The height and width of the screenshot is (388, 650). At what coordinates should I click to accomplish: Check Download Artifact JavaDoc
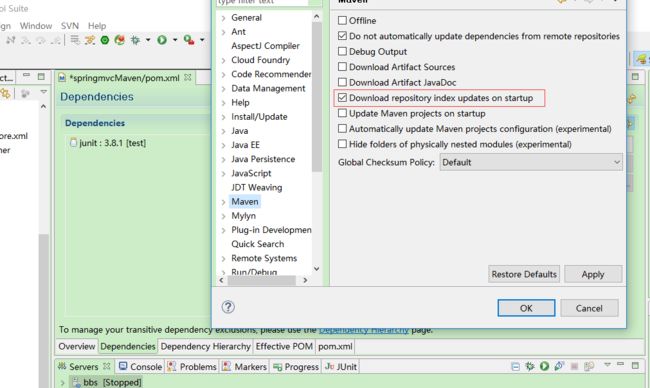tap(342, 82)
